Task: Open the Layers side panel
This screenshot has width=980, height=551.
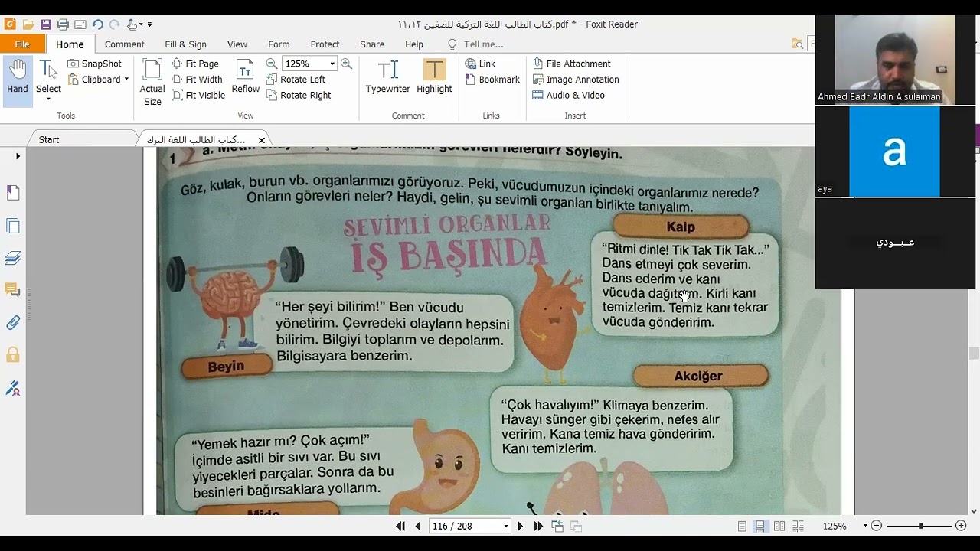Action: tap(13, 258)
